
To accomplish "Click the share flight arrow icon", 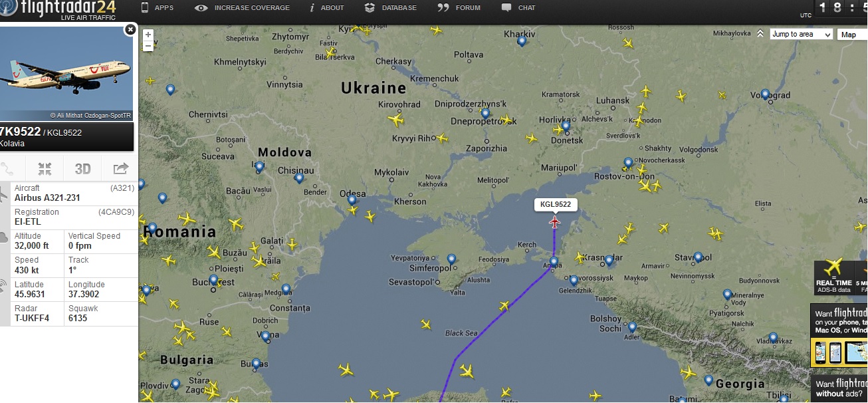I will click(120, 169).
